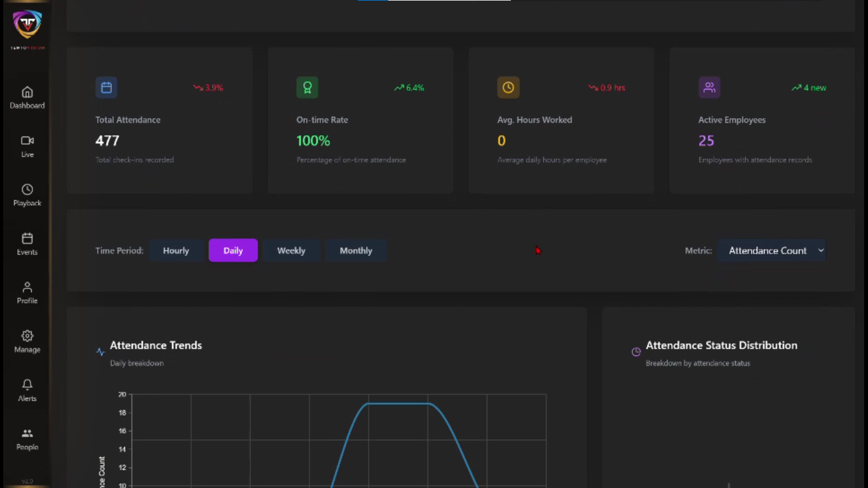
Task: Click the Avg. Hours Worked clock icon
Action: (508, 88)
